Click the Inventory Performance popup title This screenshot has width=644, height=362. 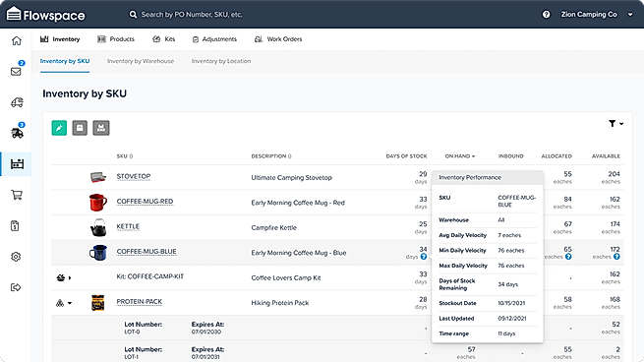click(470, 177)
